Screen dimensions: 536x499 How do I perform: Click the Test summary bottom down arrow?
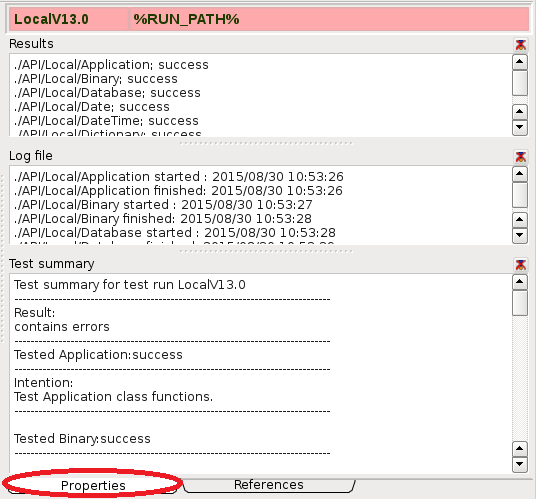(x=520, y=464)
